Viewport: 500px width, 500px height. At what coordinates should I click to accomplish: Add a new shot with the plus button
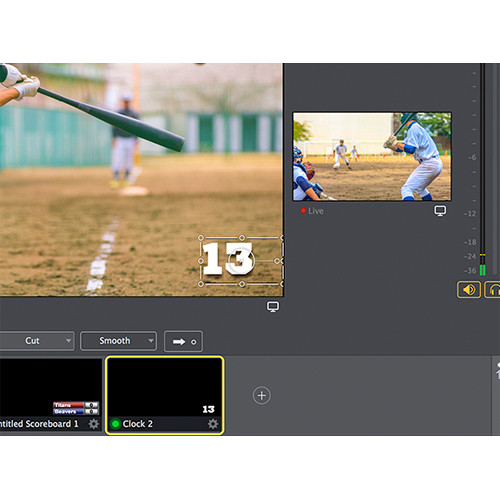point(262,396)
